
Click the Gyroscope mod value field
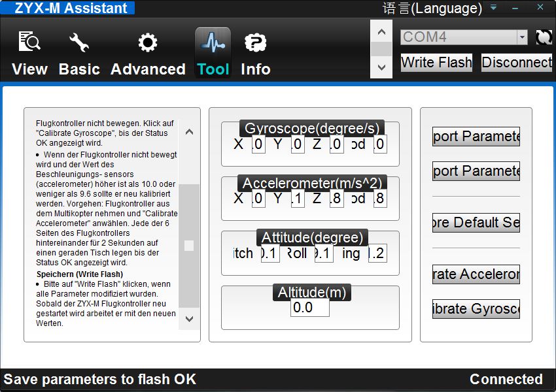[x=380, y=144]
